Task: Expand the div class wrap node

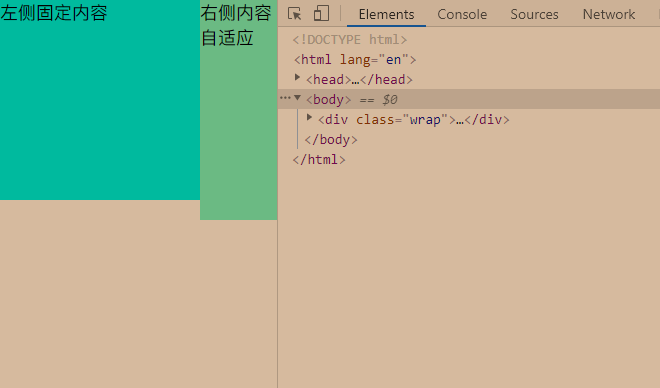Action: pos(309,117)
